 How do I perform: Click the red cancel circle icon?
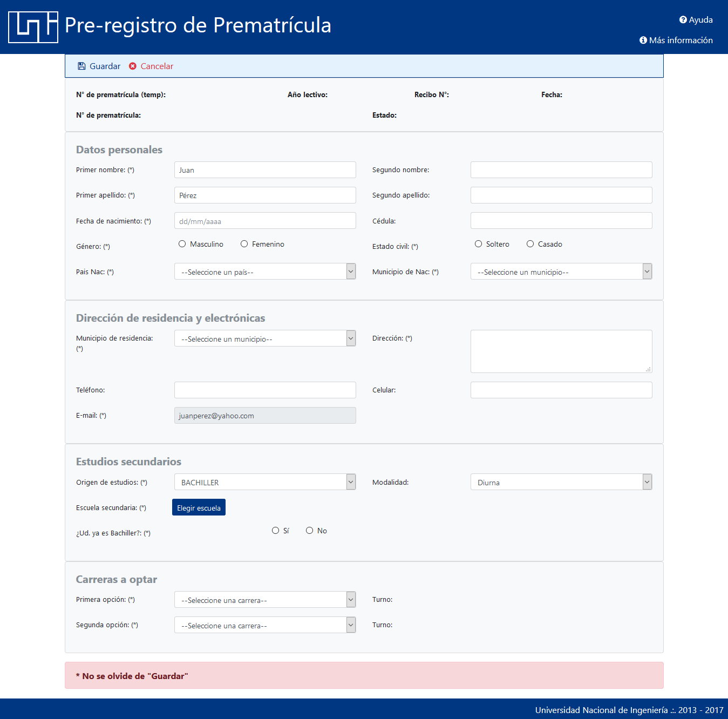pyautogui.click(x=133, y=66)
